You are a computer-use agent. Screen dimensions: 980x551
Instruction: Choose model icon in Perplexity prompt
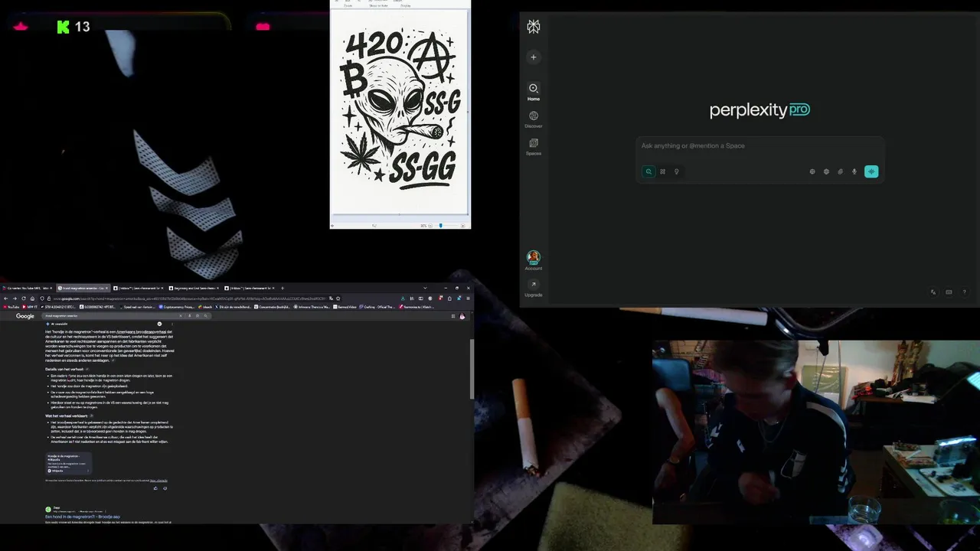pos(812,171)
